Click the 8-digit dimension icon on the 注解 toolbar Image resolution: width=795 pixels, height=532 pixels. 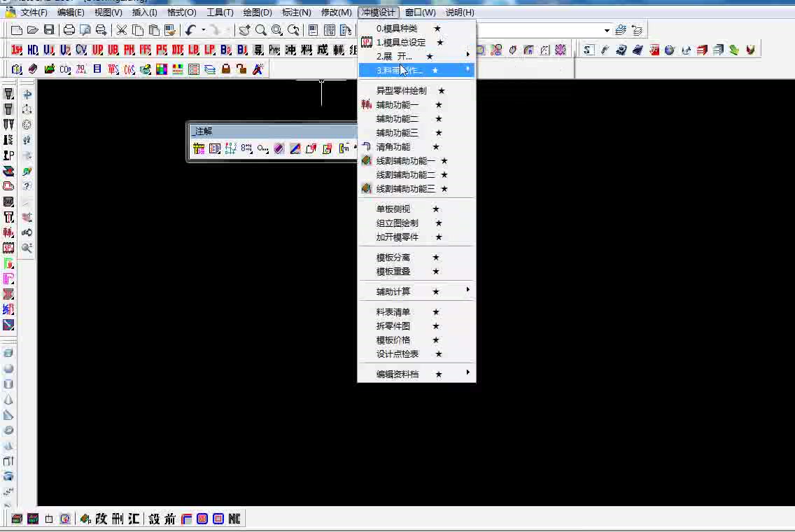248,148
